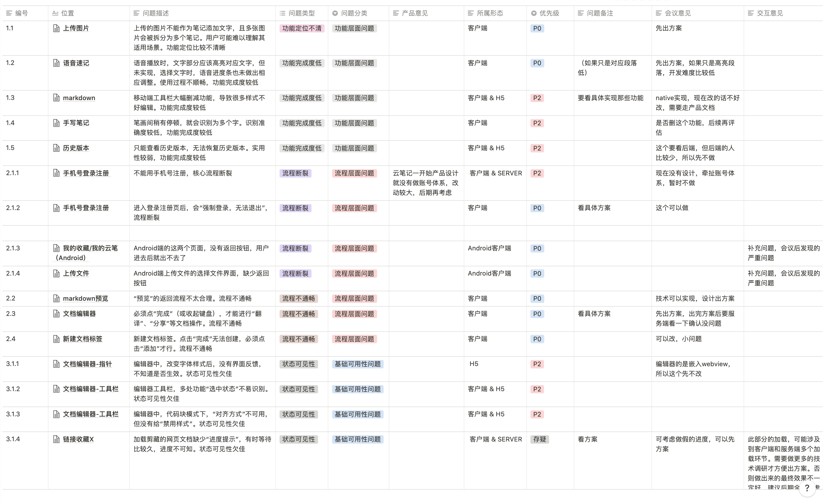Click the text icon beside 交互意见

point(750,13)
